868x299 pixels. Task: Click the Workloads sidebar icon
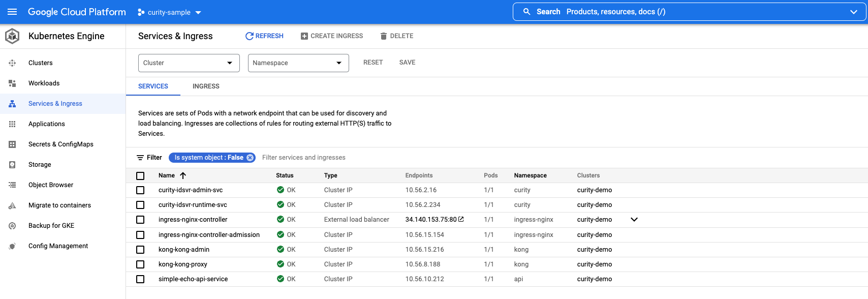point(12,83)
